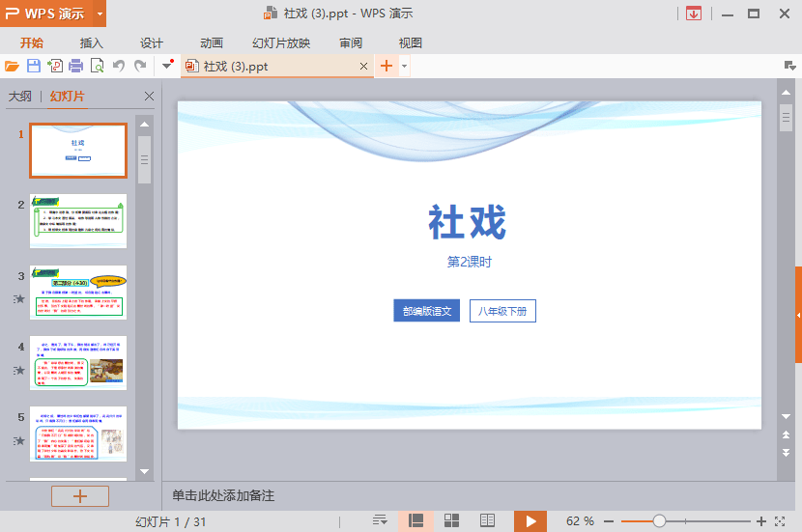The image size is (802, 532).
Task: Save the presentation with the floppy disk icon
Action: [34, 67]
